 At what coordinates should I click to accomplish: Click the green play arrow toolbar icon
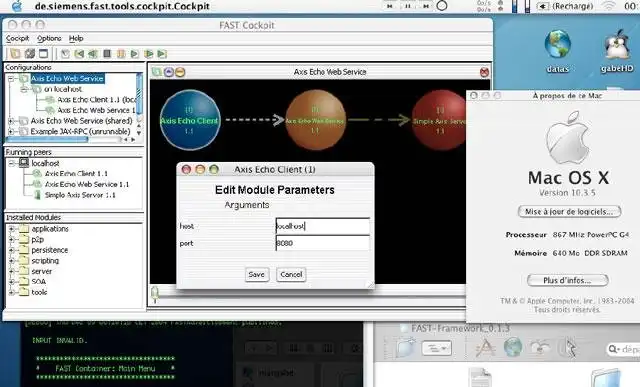tap(134, 53)
